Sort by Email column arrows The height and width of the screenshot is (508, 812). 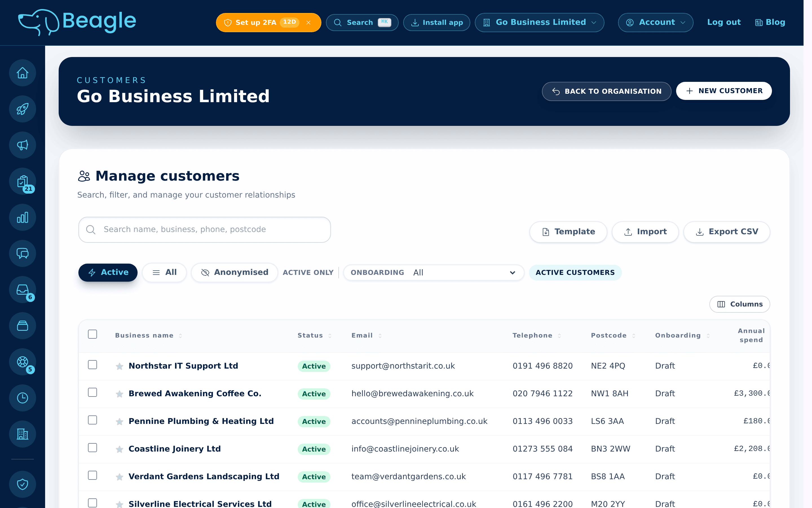coord(380,336)
